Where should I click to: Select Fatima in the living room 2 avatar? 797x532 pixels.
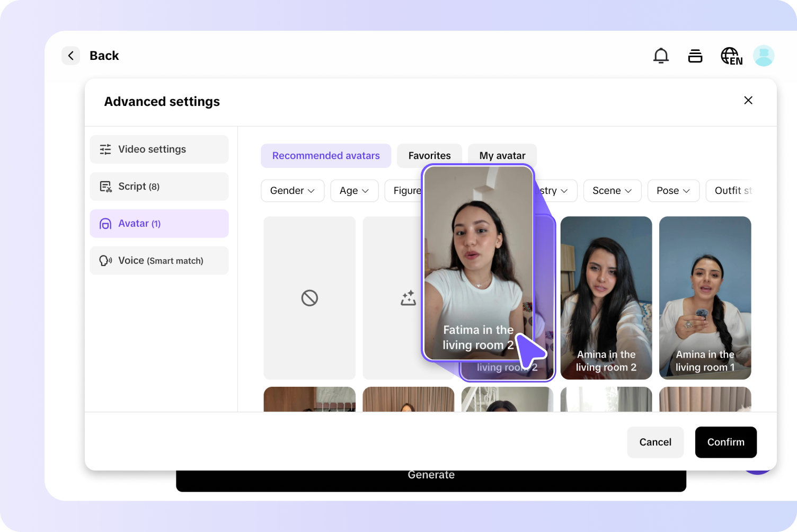[478, 263]
